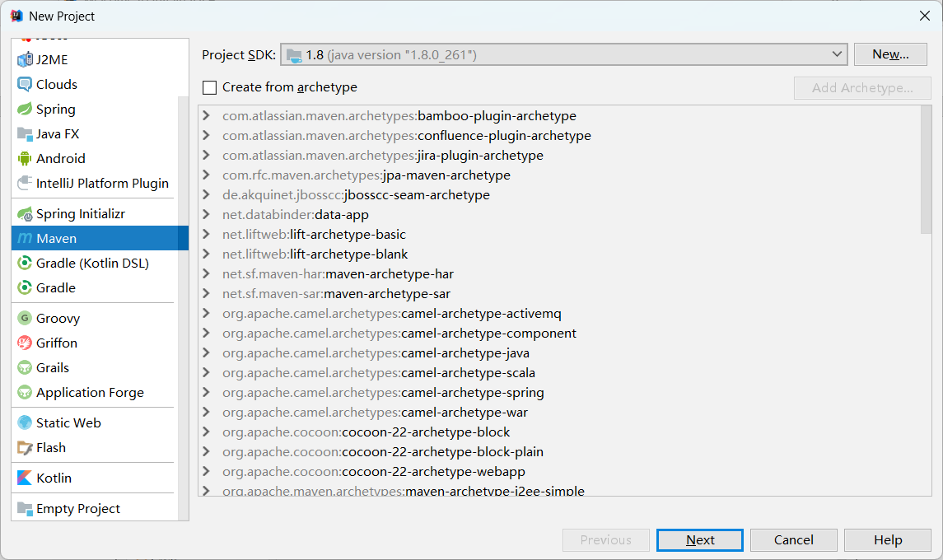Click the IntelliJ Platform Plugin icon
The image size is (943, 560).
pyautogui.click(x=25, y=183)
